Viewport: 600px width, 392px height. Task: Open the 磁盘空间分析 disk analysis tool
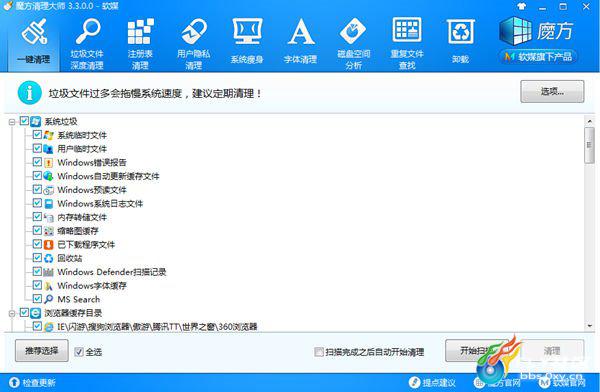(x=354, y=43)
